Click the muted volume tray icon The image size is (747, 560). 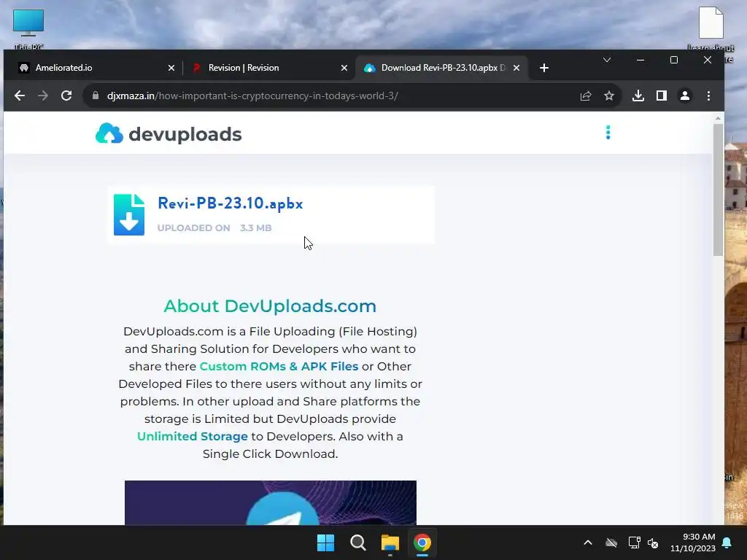coord(653,542)
